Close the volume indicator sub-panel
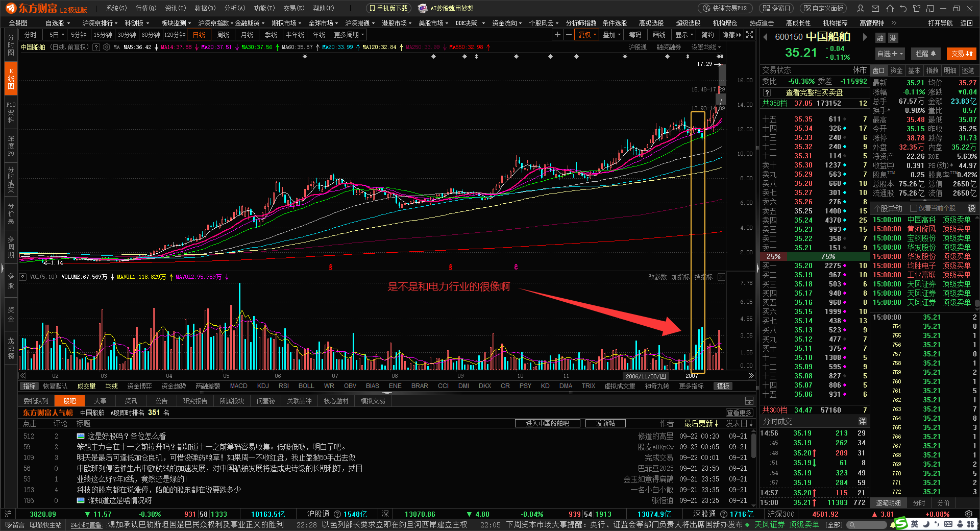Image resolution: width=980 pixels, height=531 pixels. pyautogui.click(x=721, y=277)
